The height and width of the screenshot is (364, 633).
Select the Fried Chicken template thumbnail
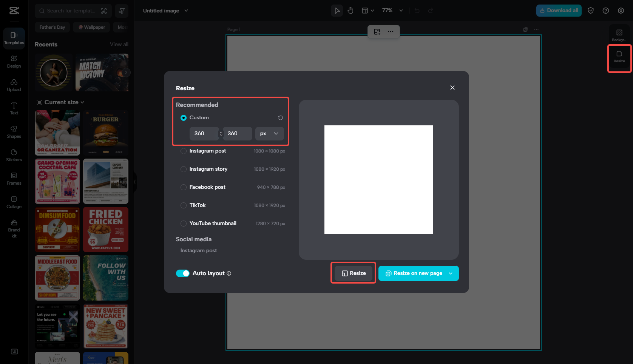(x=105, y=230)
